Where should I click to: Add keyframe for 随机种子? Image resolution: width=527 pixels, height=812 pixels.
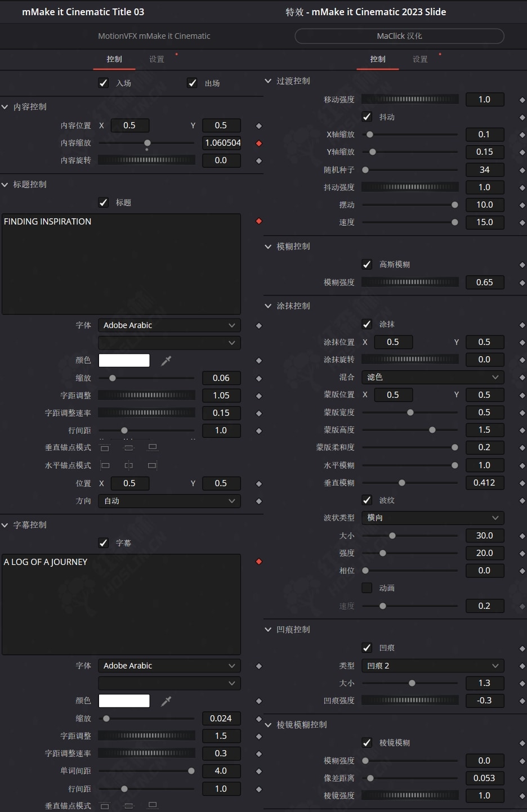pos(522,171)
